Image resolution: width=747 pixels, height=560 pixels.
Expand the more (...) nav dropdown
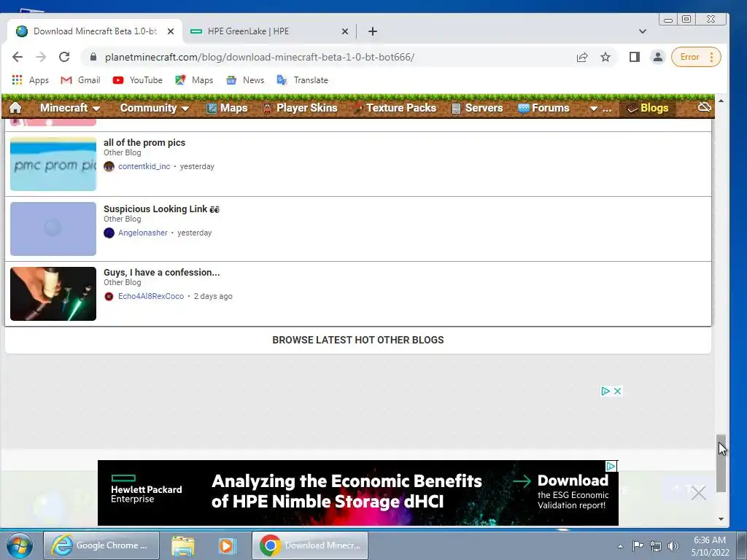point(600,109)
